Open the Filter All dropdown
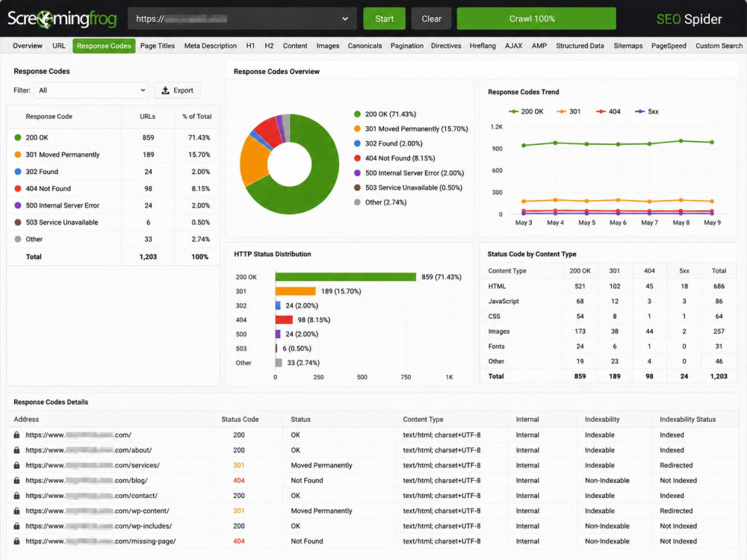747x560 pixels. click(x=91, y=90)
